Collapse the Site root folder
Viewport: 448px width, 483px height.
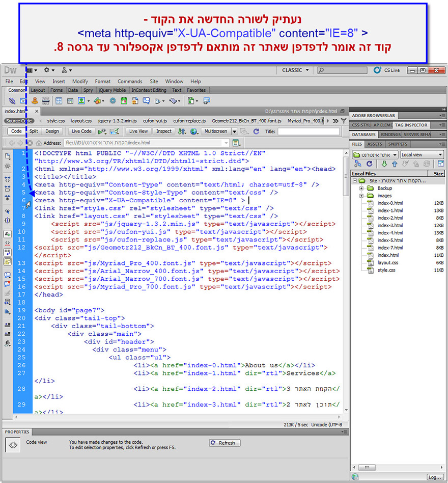tap(355, 180)
